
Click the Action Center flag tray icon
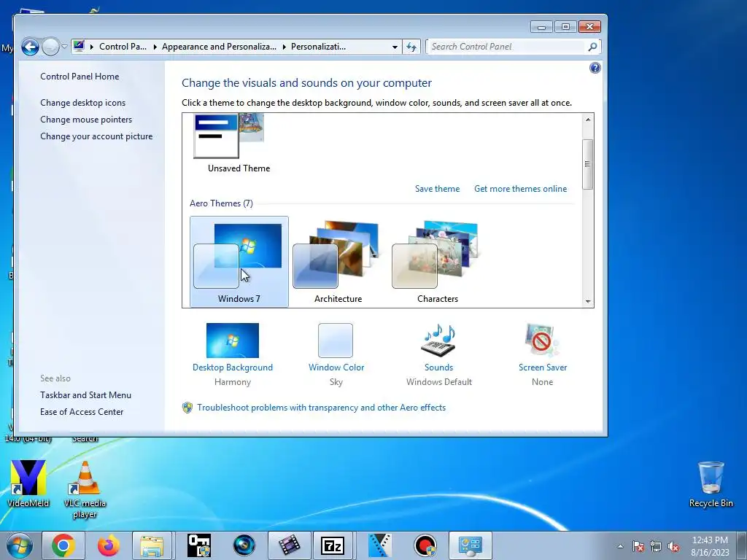tap(638, 546)
